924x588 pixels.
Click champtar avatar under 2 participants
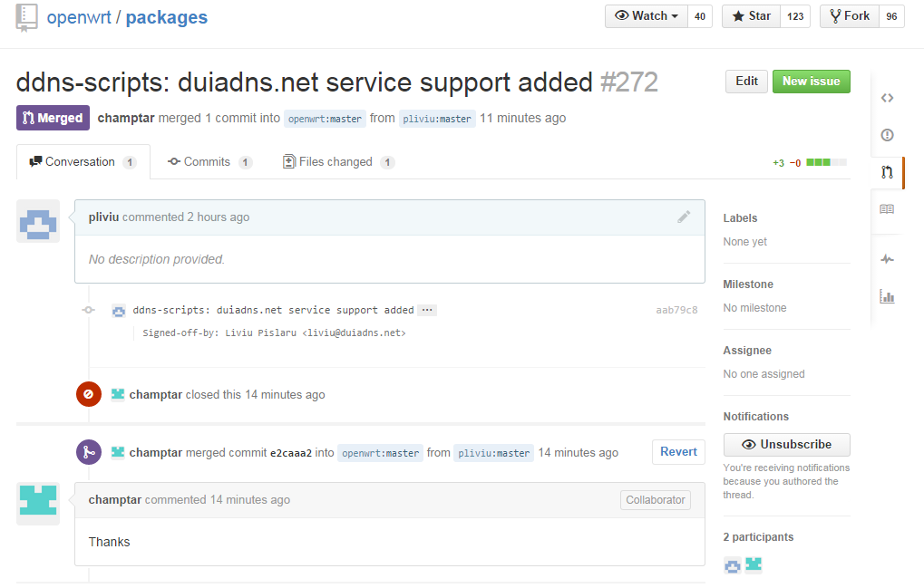click(x=754, y=565)
